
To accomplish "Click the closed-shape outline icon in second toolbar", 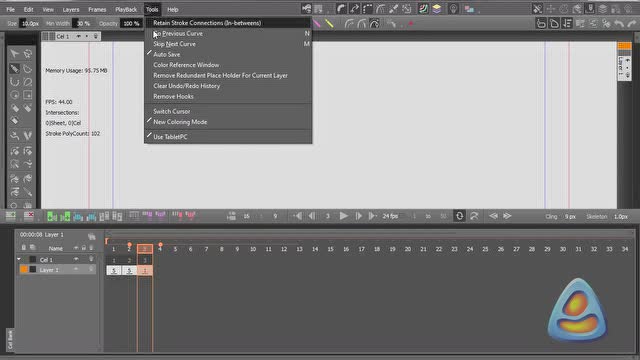I will 554,24.
